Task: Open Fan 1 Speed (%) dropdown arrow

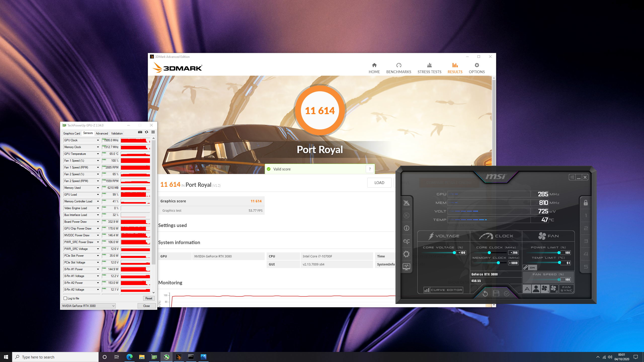Action: click(98, 161)
